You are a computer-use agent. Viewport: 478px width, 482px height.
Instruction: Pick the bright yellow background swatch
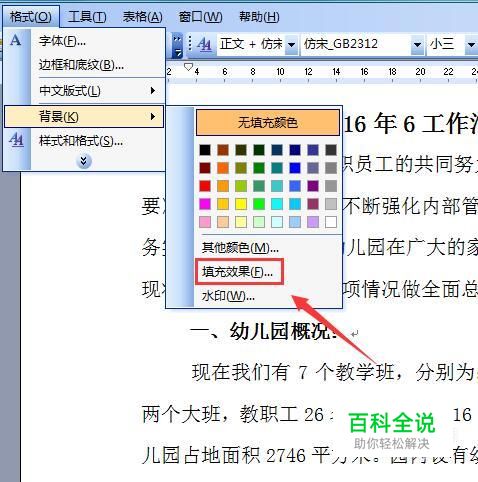241,204
